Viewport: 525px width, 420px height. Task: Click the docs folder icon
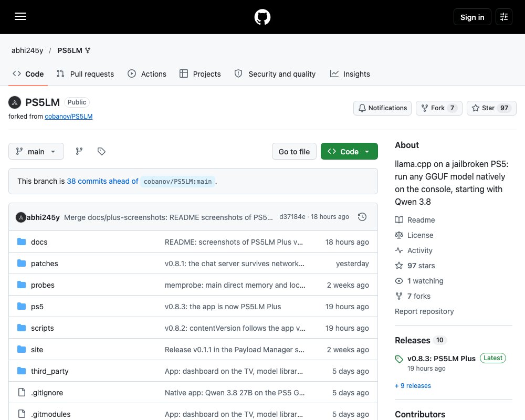(22, 242)
